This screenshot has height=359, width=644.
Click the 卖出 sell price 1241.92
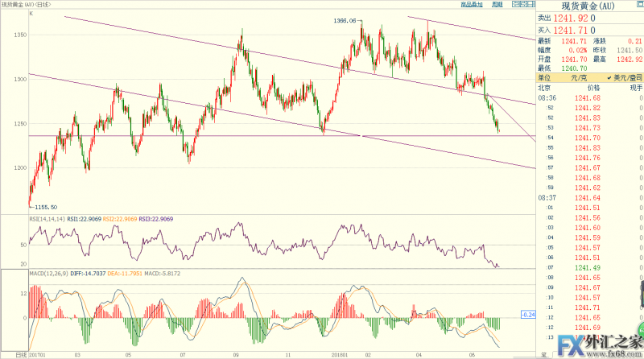[581, 17]
